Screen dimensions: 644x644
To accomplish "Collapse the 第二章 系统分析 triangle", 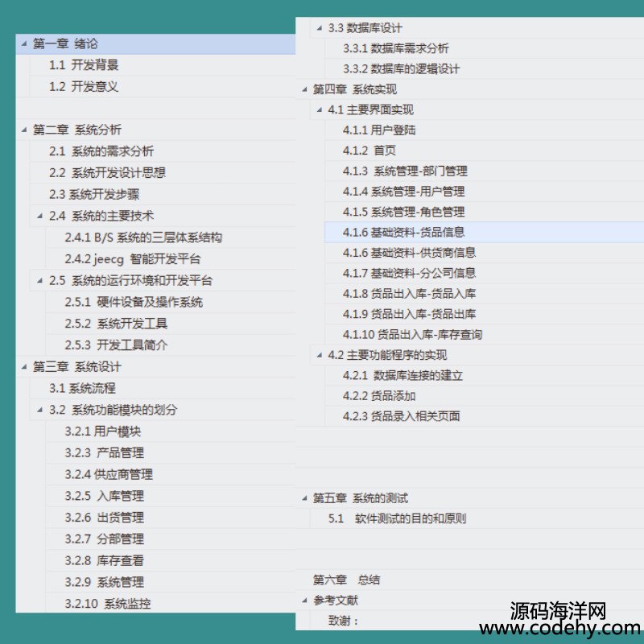I will (24, 130).
